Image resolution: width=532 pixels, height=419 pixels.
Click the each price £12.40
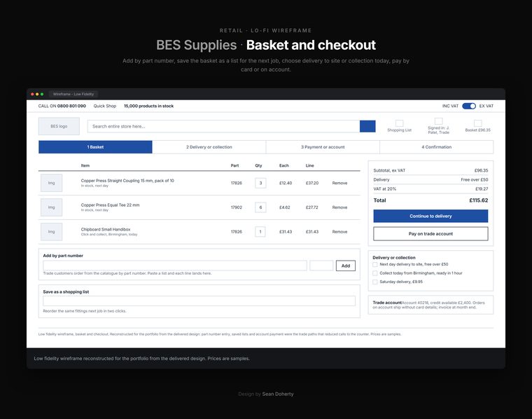(x=286, y=183)
